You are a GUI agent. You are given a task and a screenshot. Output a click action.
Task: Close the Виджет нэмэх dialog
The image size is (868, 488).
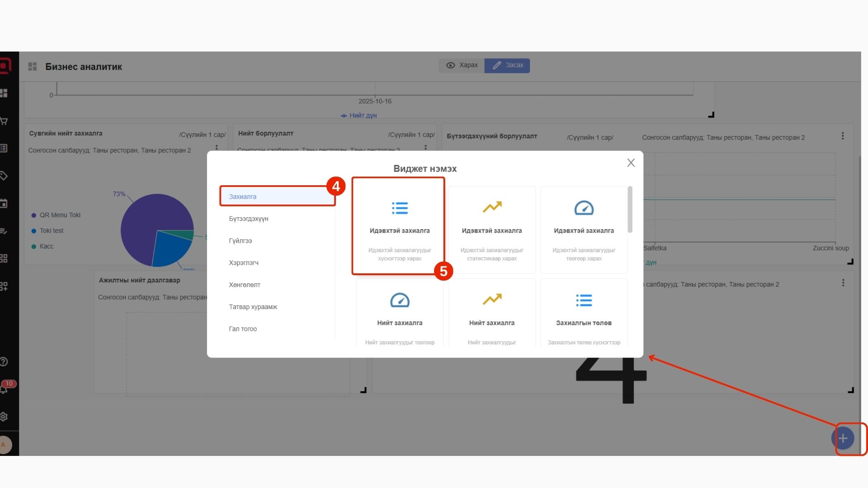(x=631, y=163)
